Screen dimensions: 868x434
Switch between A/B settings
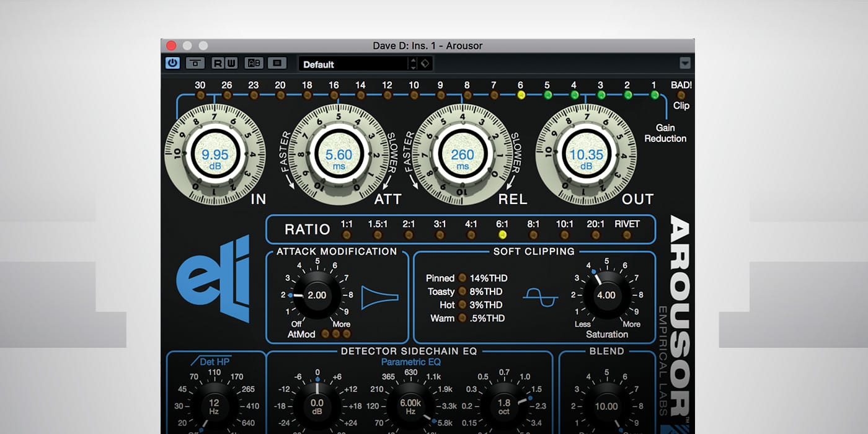254,63
